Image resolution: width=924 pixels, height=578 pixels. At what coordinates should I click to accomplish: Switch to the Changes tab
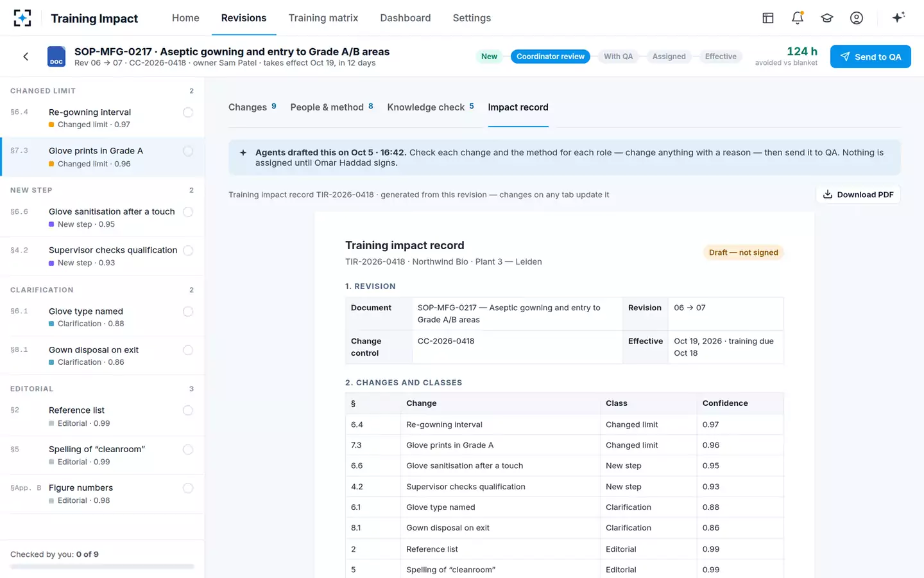[x=252, y=107]
